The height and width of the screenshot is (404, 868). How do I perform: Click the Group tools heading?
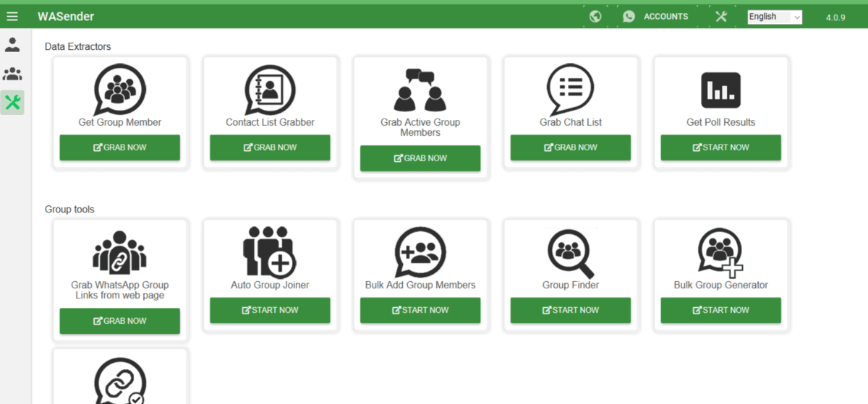tap(69, 210)
